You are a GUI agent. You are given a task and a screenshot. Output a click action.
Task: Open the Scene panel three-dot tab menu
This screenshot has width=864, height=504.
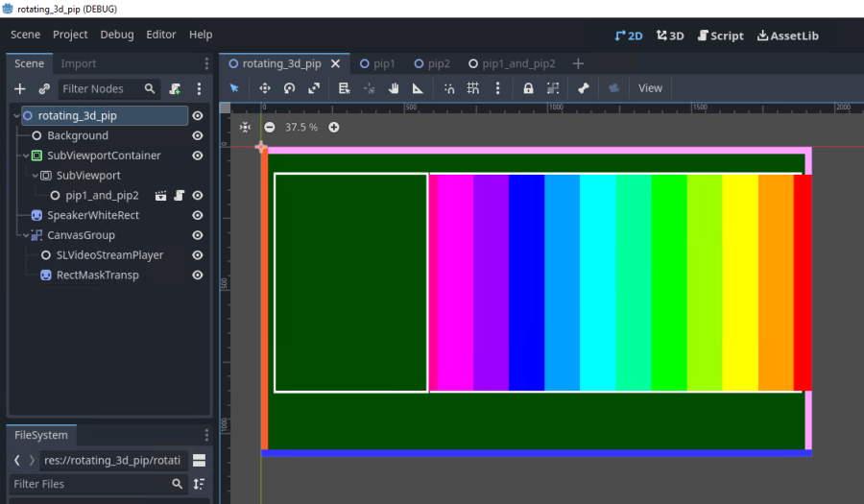pyautogui.click(x=206, y=64)
